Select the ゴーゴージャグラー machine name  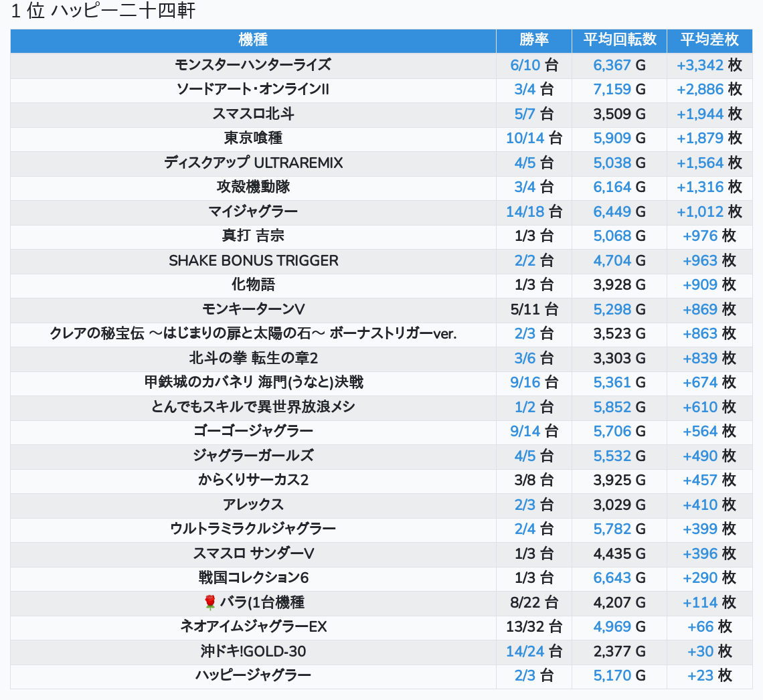pos(253,431)
